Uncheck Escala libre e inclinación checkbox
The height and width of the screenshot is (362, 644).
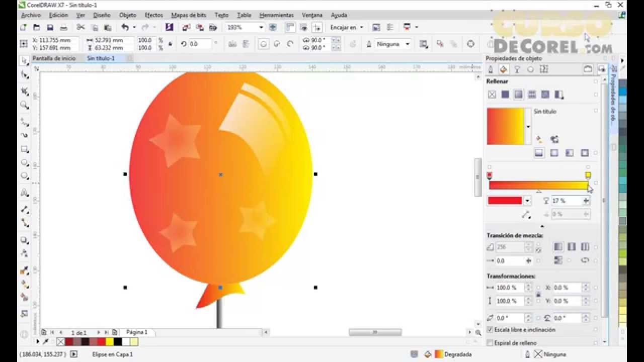pos(490,330)
